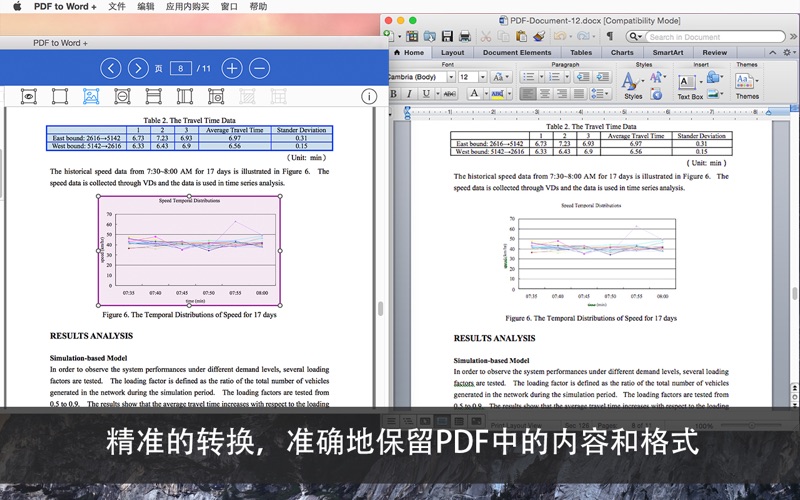Open the underline style dropdown arrow
Screen dimensions: 800x500
(x=438, y=94)
